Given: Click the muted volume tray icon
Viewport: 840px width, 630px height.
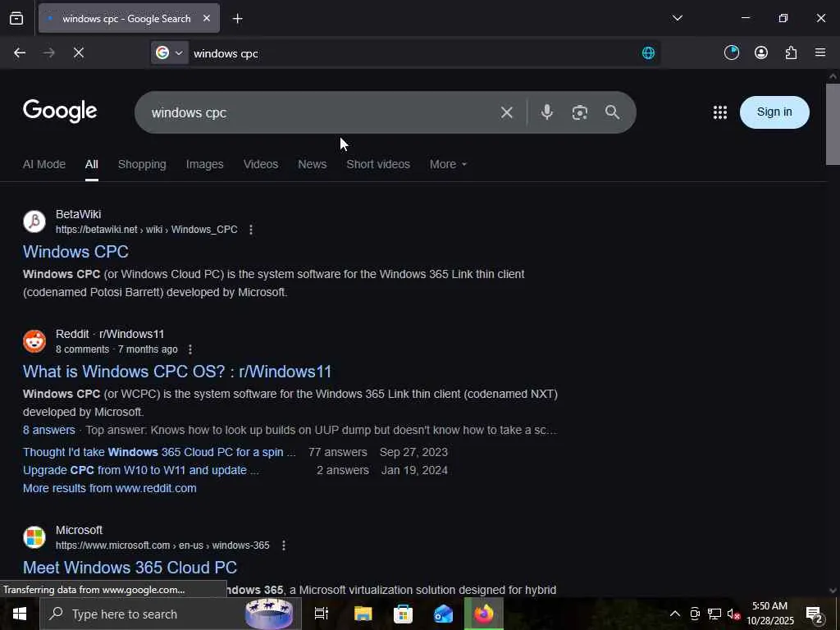Looking at the screenshot, I should [x=733, y=614].
